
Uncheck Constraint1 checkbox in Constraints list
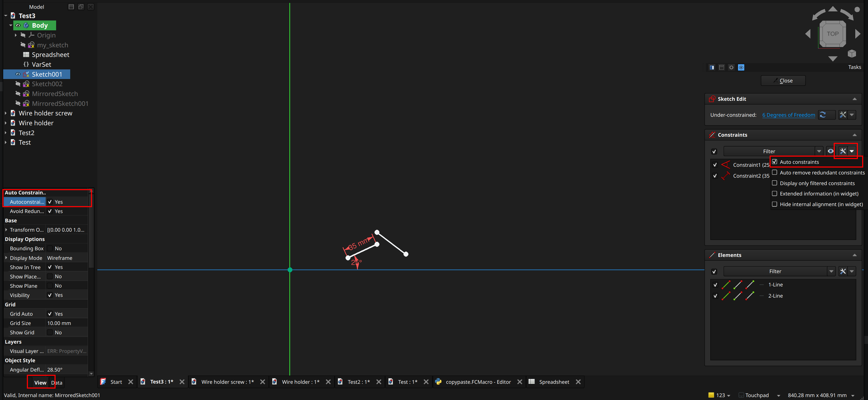tap(715, 165)
